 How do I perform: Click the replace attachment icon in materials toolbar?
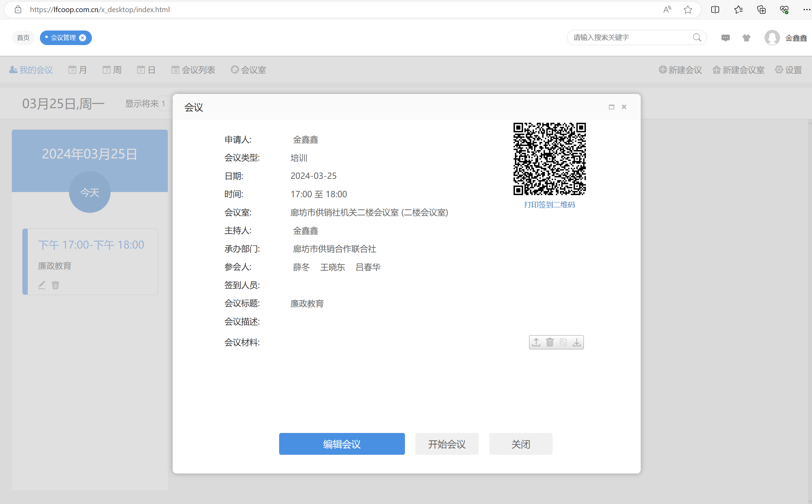(563, 342)
